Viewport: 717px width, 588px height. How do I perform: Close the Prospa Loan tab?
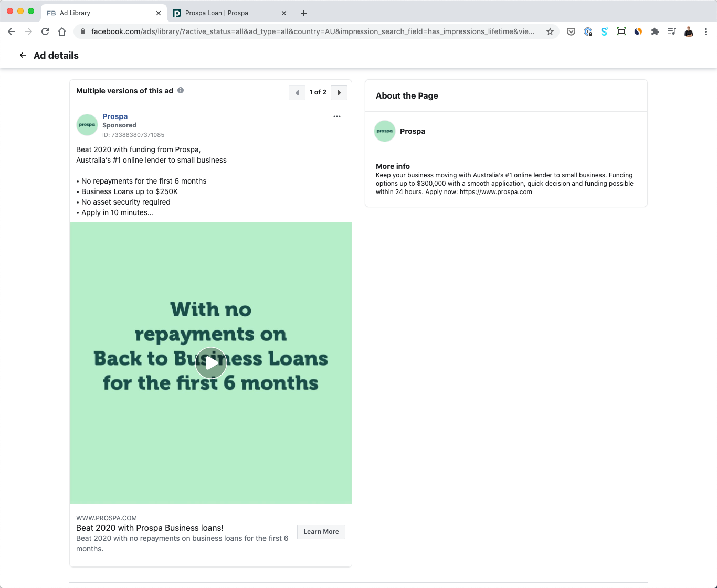pos(284,13)
